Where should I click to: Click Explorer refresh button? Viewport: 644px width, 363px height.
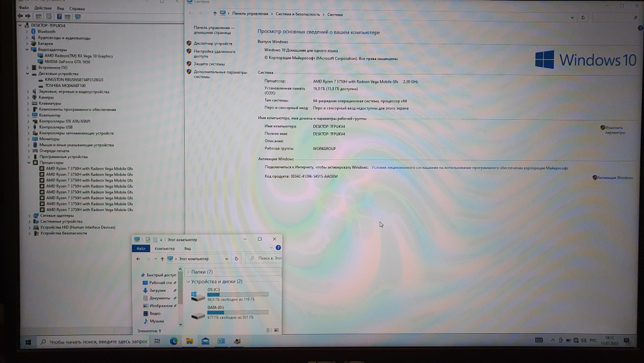coord(236,259)
